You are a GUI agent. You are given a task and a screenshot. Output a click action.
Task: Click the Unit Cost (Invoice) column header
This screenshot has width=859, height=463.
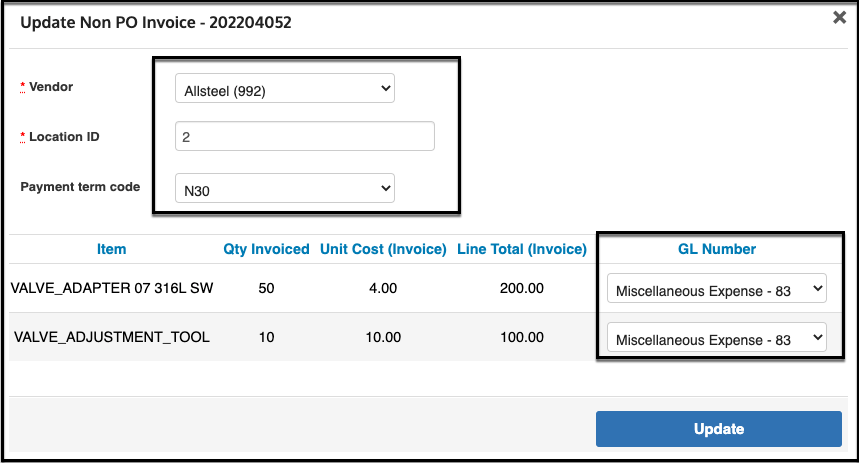pos(383,249)
